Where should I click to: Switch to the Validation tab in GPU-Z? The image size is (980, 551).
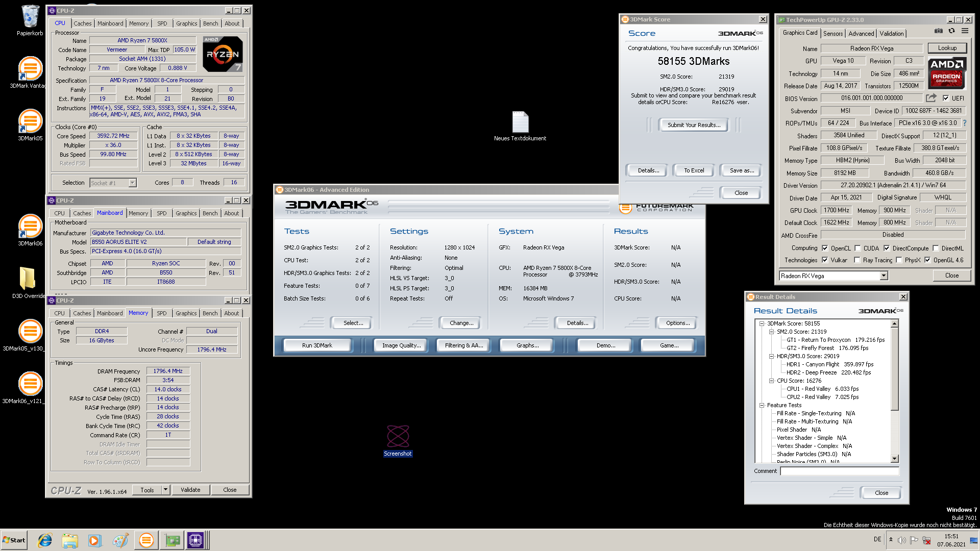click(892, 34)
